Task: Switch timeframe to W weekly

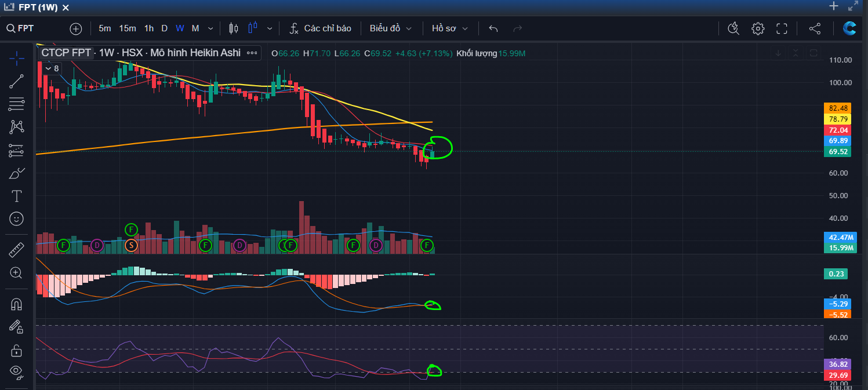Action: tap(180, 28)
